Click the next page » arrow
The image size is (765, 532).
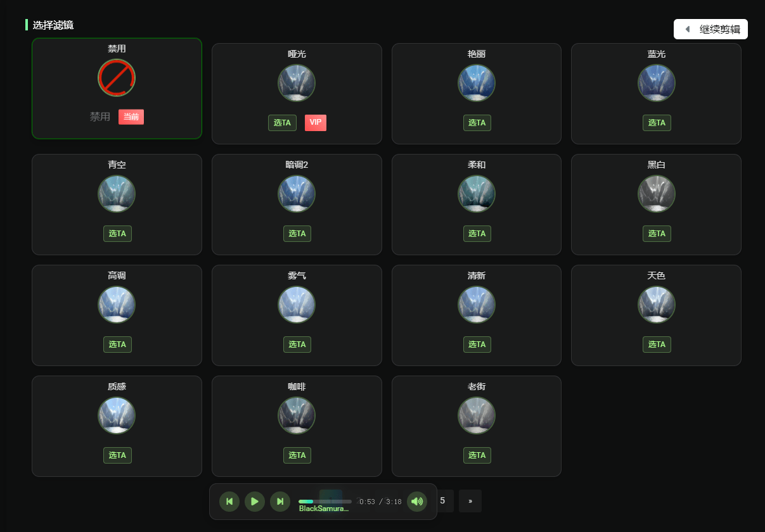[x=470, y=501]
